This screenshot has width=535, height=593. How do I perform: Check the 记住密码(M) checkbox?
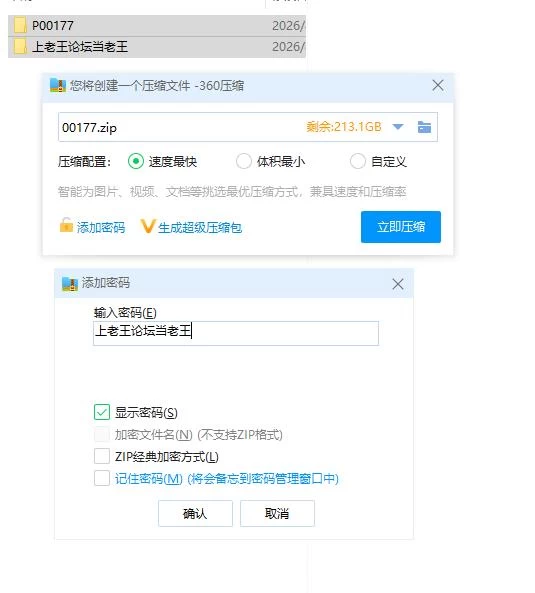pos(102,478)
